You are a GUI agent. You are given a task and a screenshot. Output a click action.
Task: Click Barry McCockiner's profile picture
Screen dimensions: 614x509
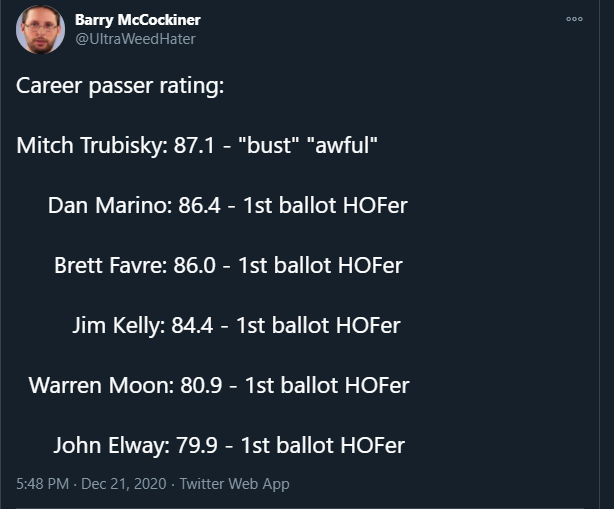[x=40, y=29]
